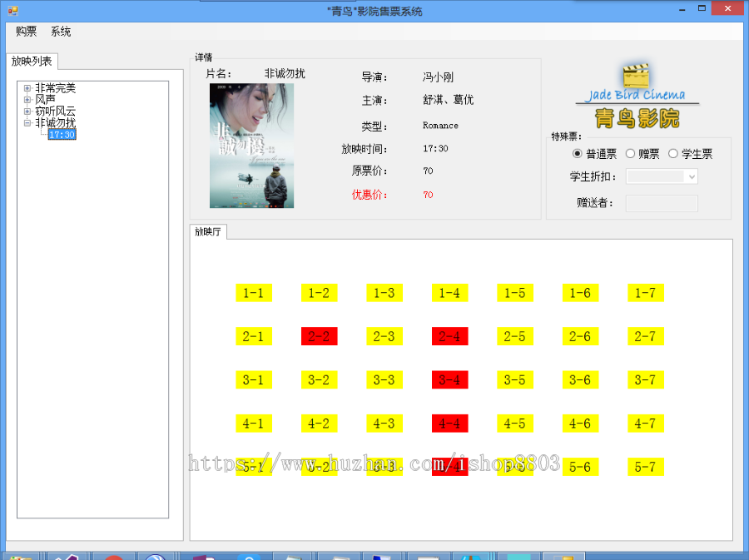This screenshot has height=560, width=749.
Task: Select seat 3-7 in the hall
Action: 645,379
